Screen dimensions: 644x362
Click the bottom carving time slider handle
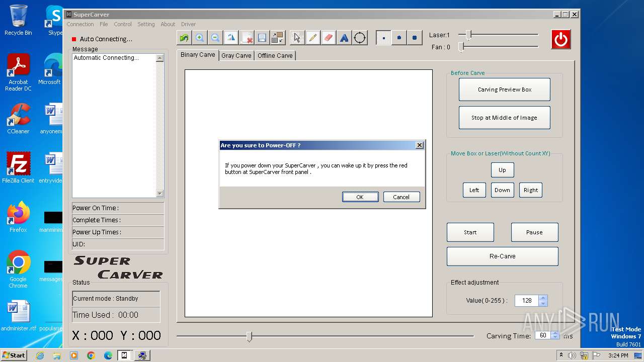click(249, 336)
